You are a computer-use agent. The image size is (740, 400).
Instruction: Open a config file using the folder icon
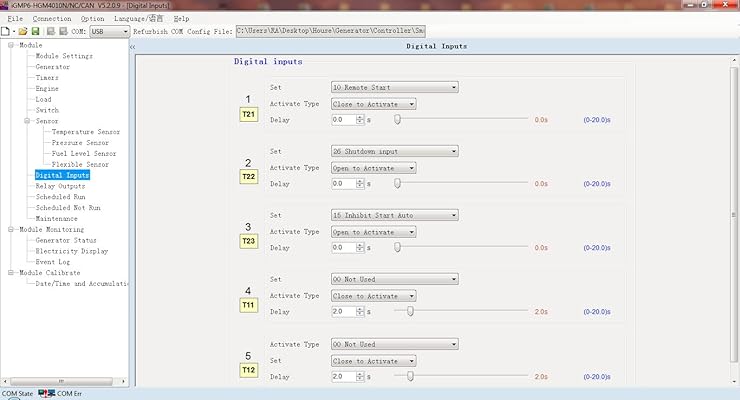pos(23,31)
